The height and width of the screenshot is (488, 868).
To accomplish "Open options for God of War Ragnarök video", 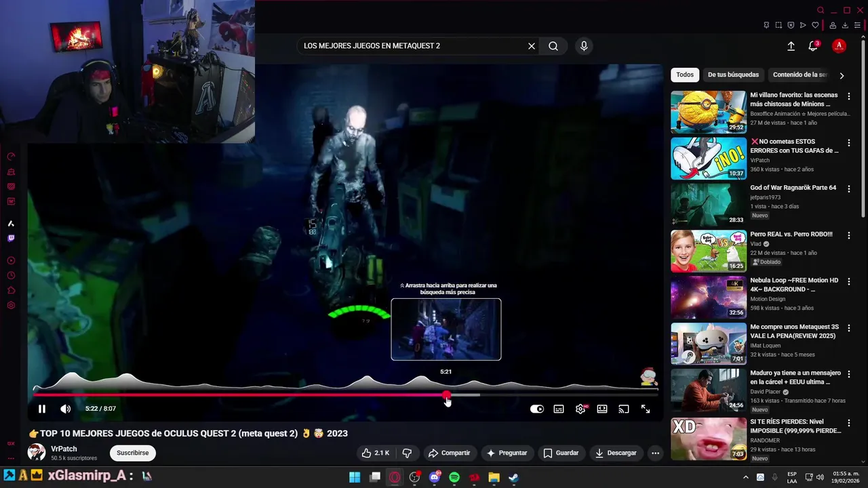I will click(x=848, y=189).
